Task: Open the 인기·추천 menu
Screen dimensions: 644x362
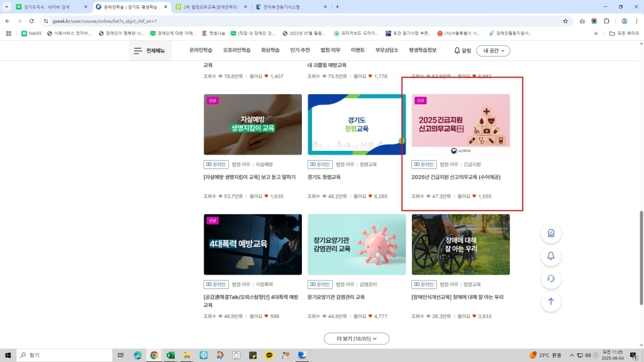Action: 300,50
